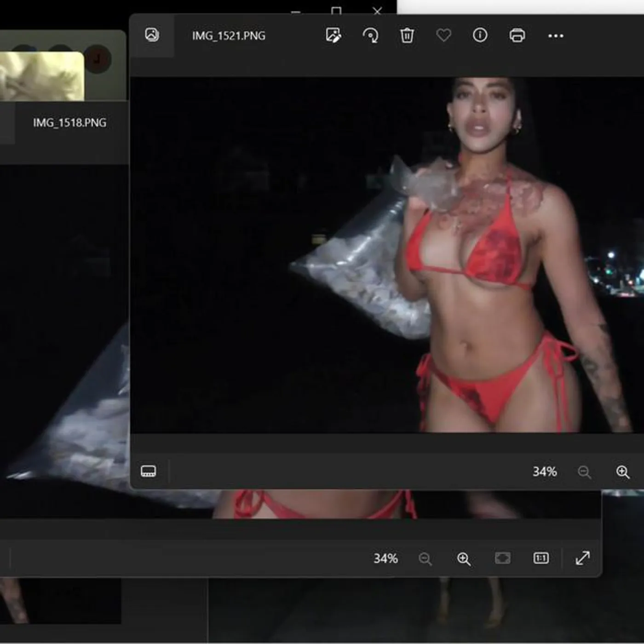This screenshot has height=644, width=644.
Task: Delete the IMG_1521.PNG photo
Action: 407,35
